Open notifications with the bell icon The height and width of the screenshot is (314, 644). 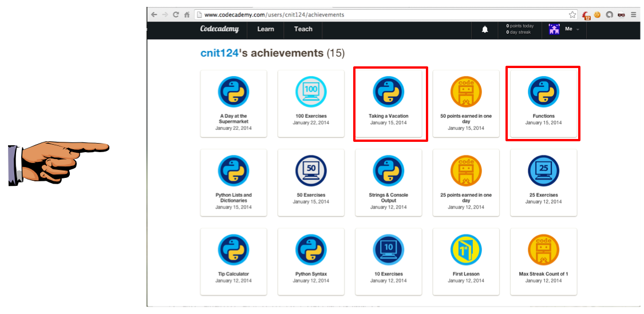(485, 29)
